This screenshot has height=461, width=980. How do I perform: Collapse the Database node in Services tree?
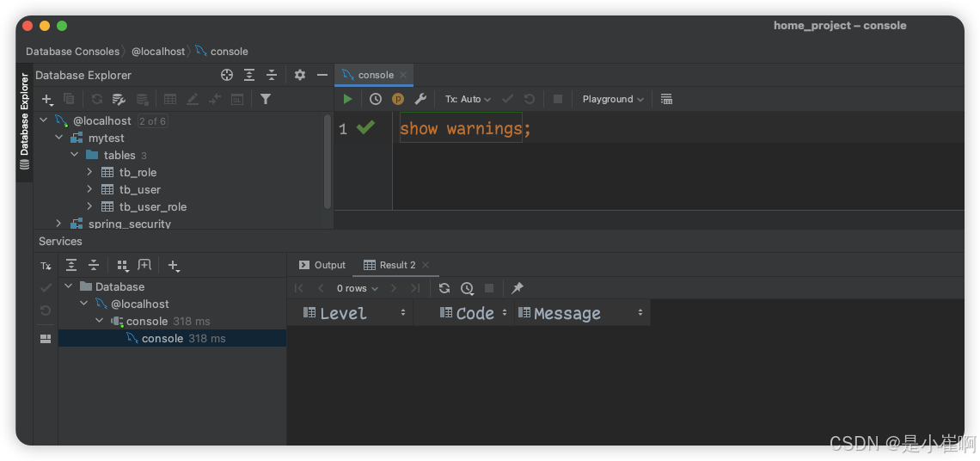(68, 286)
